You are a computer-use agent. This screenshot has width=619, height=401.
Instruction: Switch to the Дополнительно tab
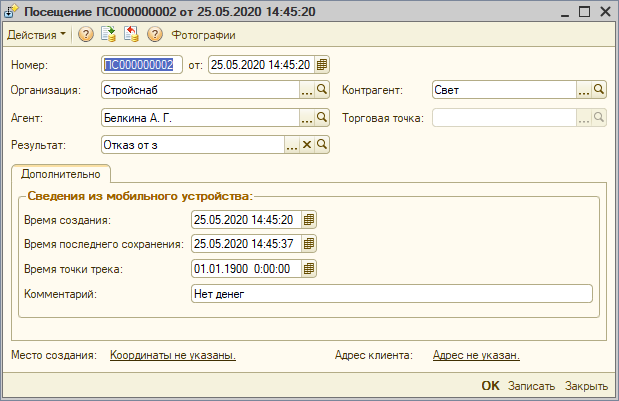tap(61, 174)
